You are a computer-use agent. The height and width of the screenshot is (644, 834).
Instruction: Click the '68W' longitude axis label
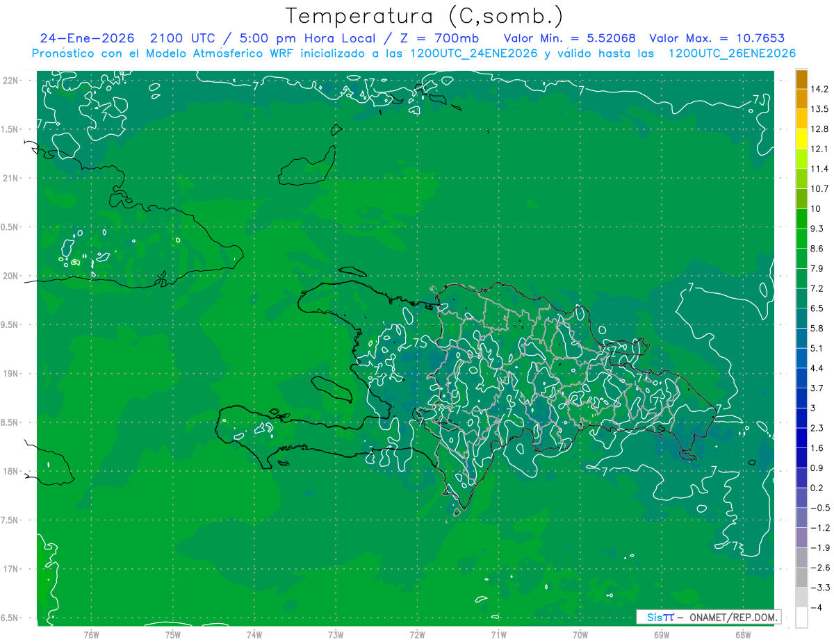[x=743, y=636]
